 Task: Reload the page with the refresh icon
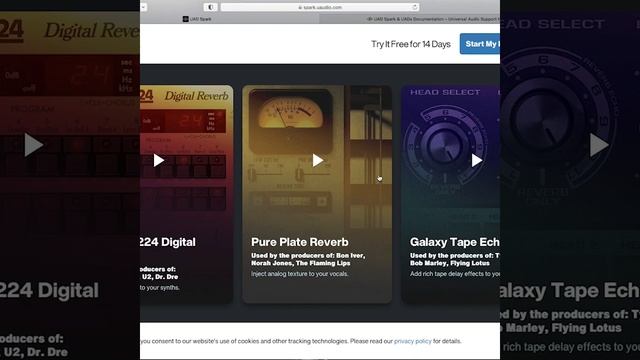coord(414,7)
